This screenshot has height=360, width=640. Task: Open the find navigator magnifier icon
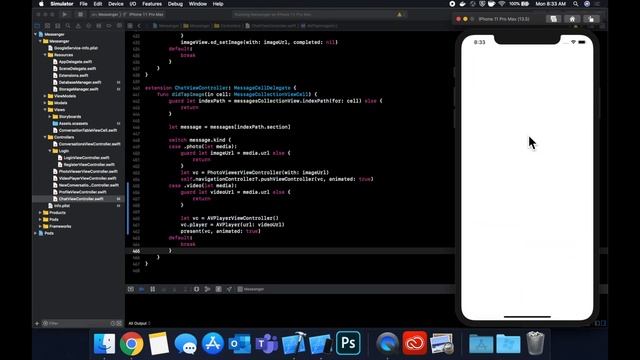point(68,26)
